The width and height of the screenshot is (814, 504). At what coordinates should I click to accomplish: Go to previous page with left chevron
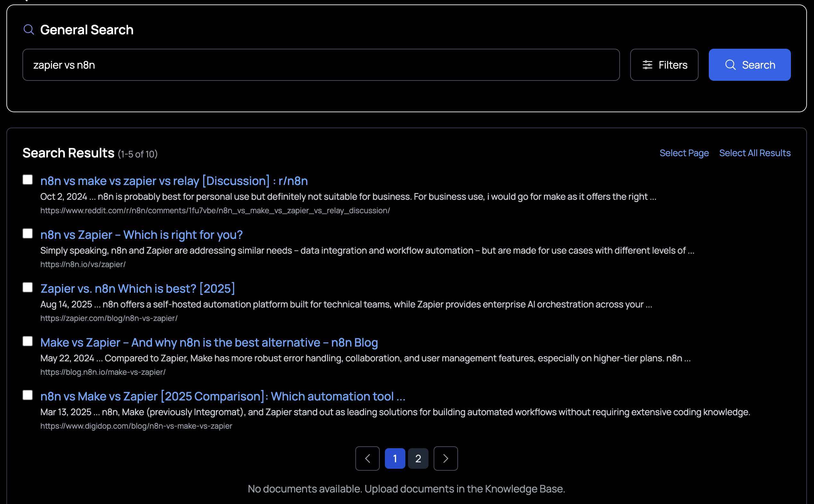click(367, 459)
